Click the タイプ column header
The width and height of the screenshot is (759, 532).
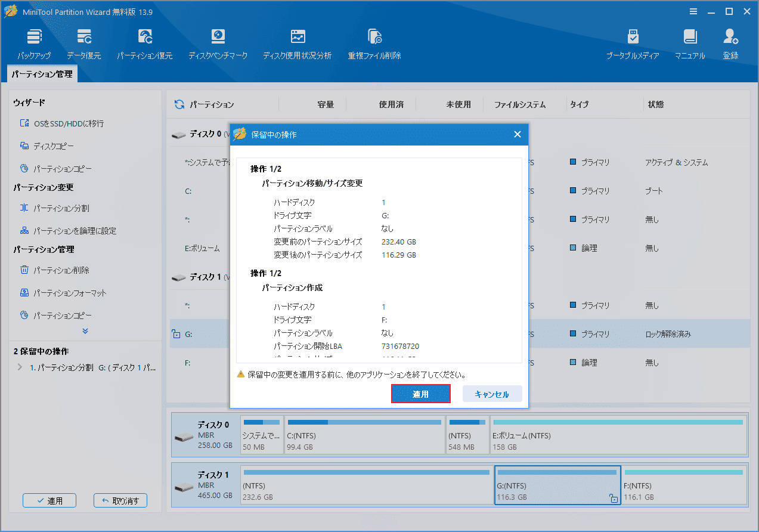click(x=579, y=104)
